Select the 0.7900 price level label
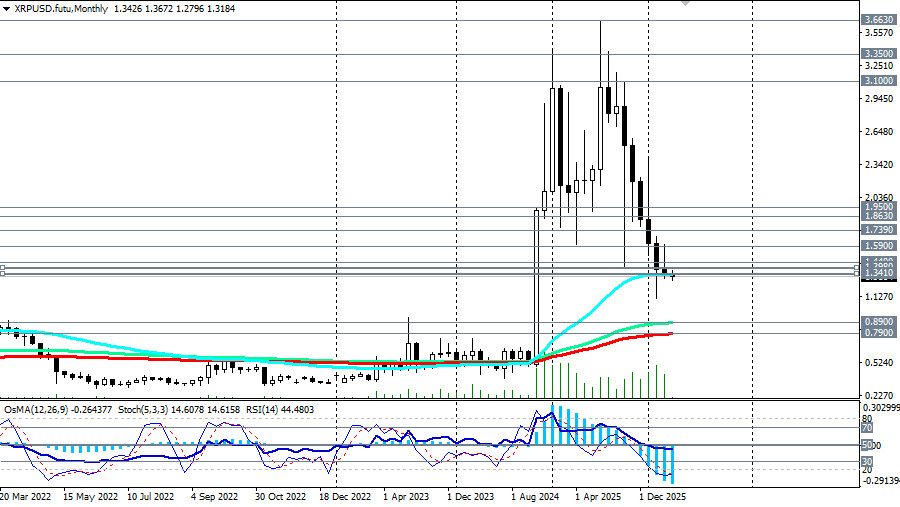Image resolution: width=900 pixels, height=507 pixels. pos(879,333)
